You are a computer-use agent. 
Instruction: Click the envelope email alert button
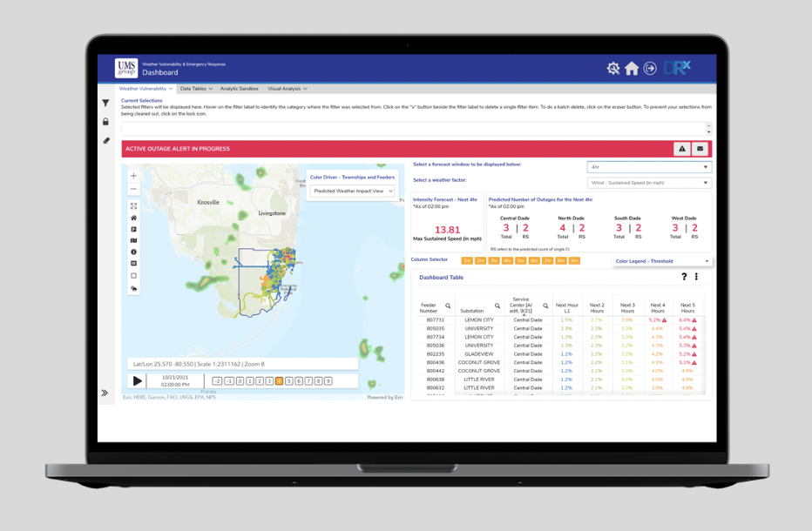(700, 149)
